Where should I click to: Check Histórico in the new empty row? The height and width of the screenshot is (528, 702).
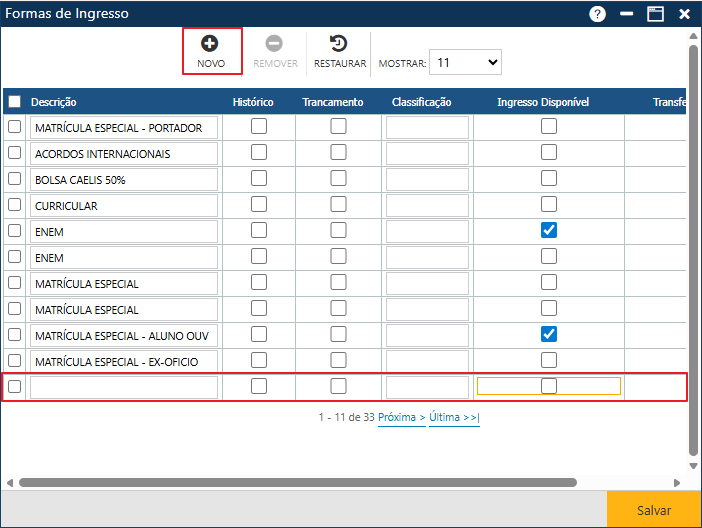tap(259, 386)
